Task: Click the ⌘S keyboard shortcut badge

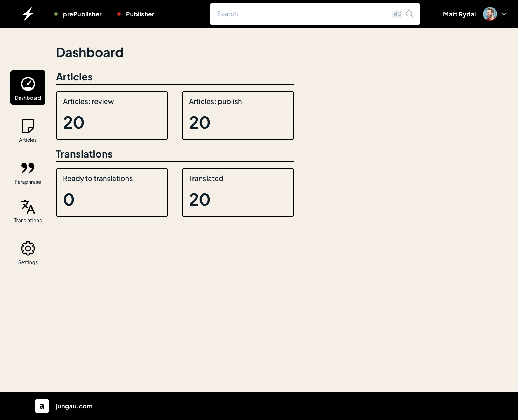Action: point(397,14)
